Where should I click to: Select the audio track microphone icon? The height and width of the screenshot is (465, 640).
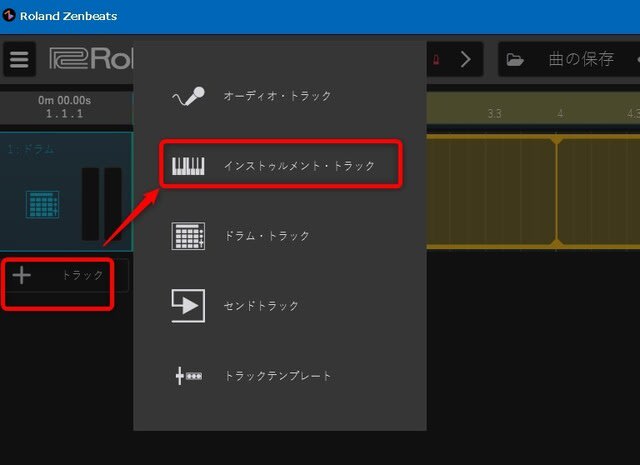click(x=188, y=96)
